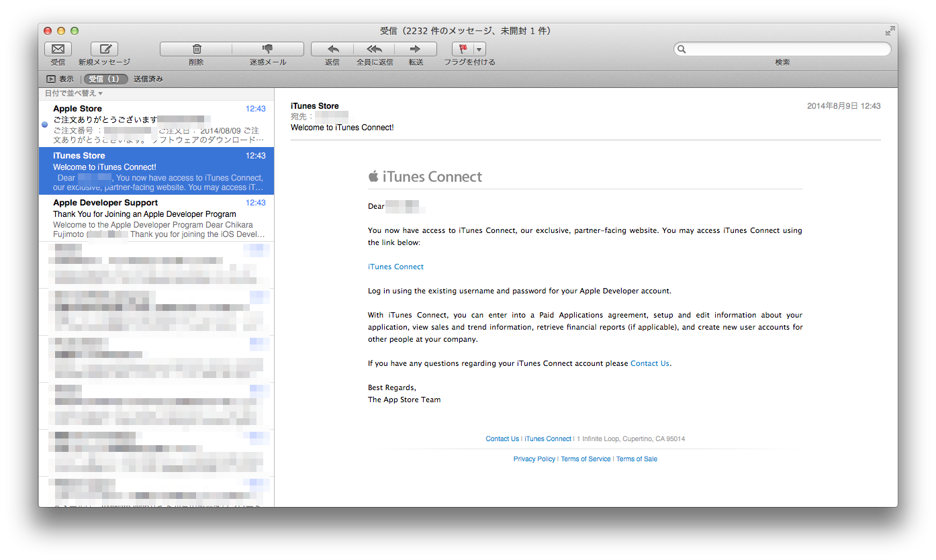Screen dimensions: 936x560
Task: Click the footer iTunes Connect link
Action: click(548, 439)
